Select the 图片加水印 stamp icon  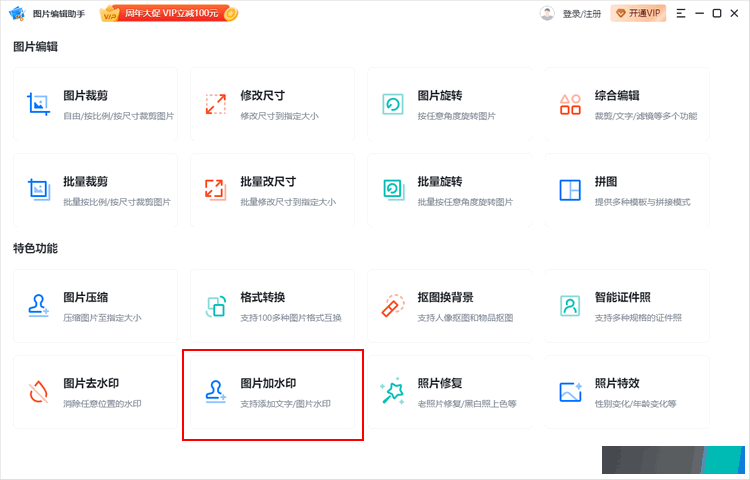[216, 392]
